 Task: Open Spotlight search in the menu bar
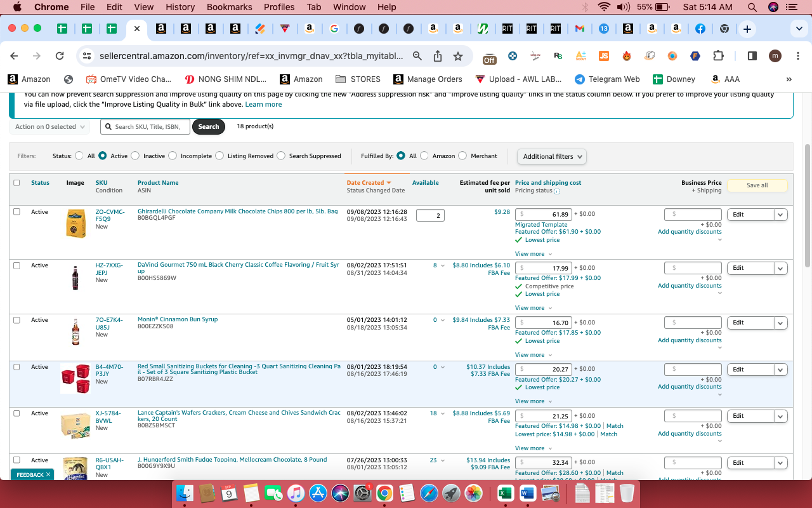coord(752,7)
